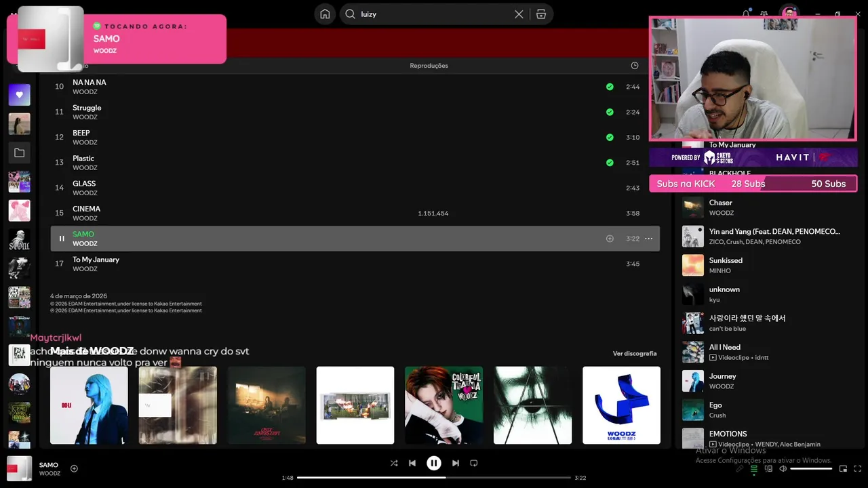Mute using the speaker icon
The image size is (868, 488).
[783, 468]
